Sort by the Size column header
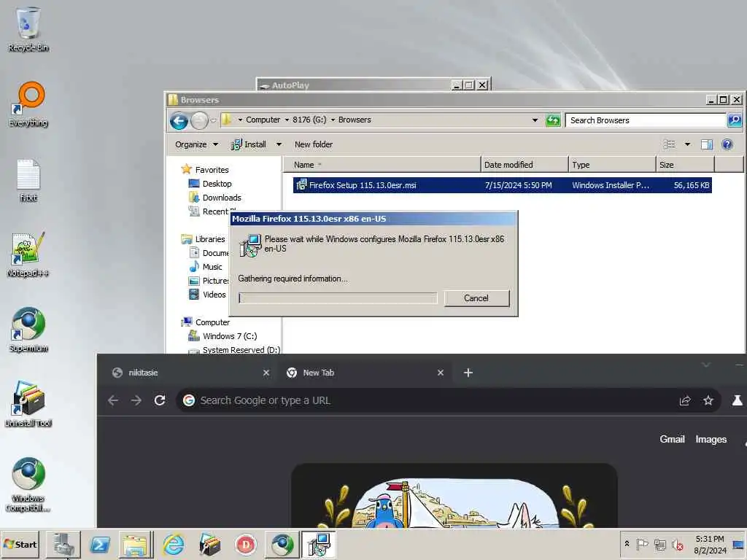Viewport: 747px width, 560px height. click(x=685, y=165)
